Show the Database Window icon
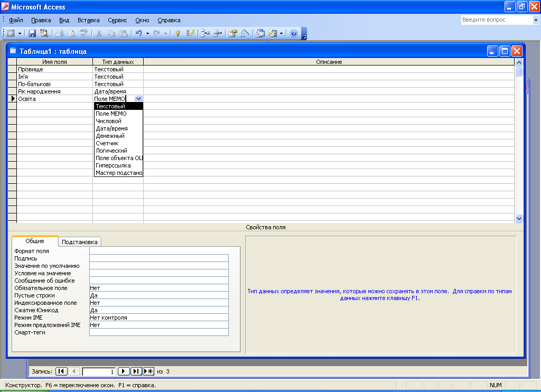The width and height of the screenshot is (541, 392). [x=260, y=33]
